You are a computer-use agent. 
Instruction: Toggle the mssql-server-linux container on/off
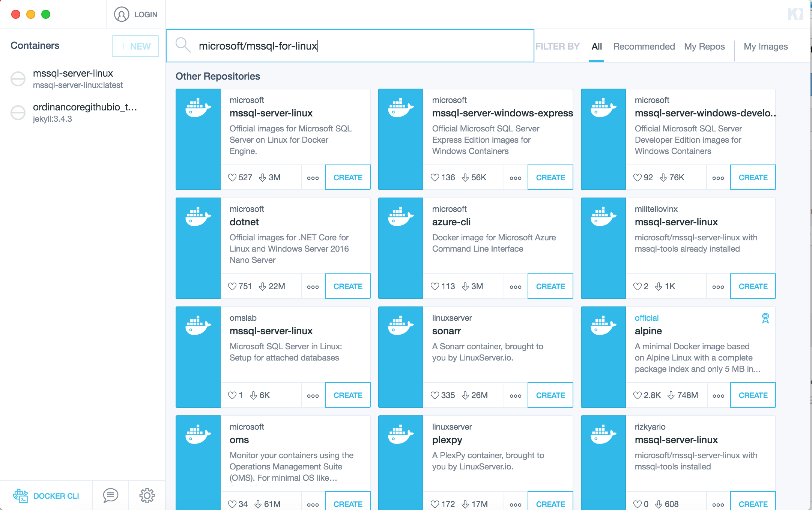(18, 77)
